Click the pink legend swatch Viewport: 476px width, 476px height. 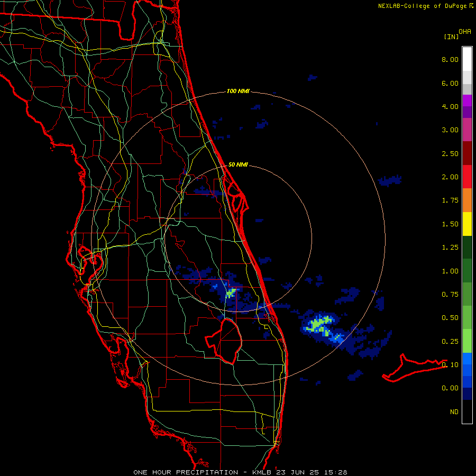pos(467,130)
